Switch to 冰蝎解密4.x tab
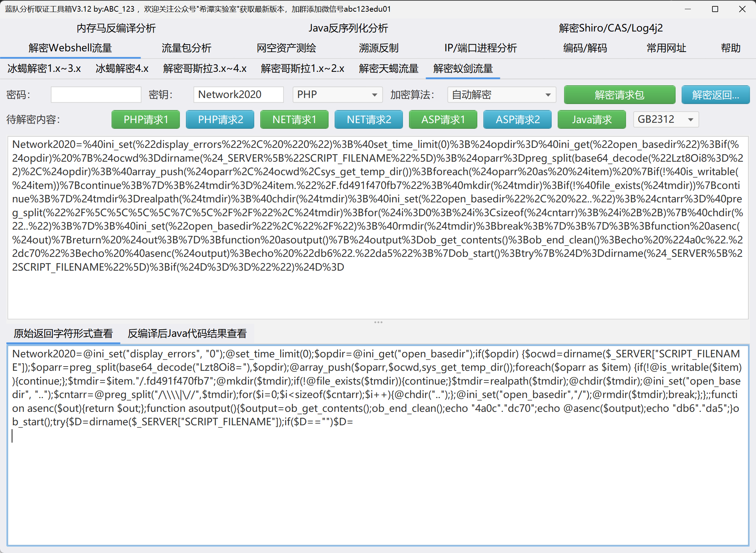The width and height of the screenshot is (756, 553). pos(122,69)
